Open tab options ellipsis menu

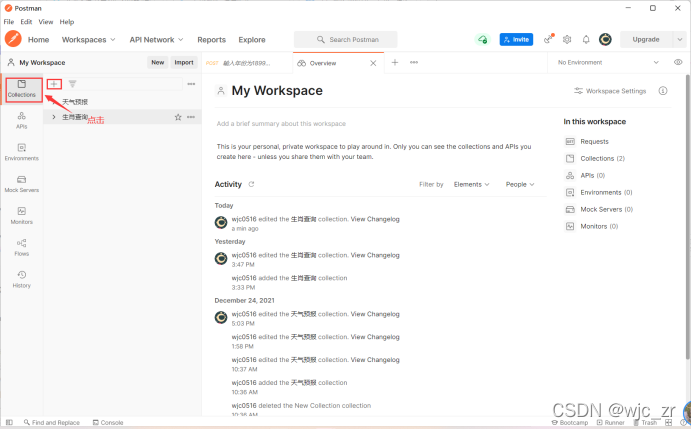tap(414, 63)
